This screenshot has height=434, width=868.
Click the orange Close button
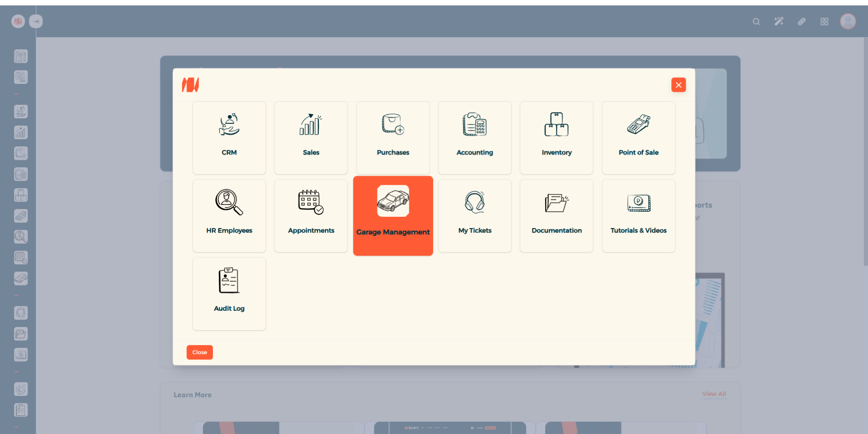coord(199,352)
